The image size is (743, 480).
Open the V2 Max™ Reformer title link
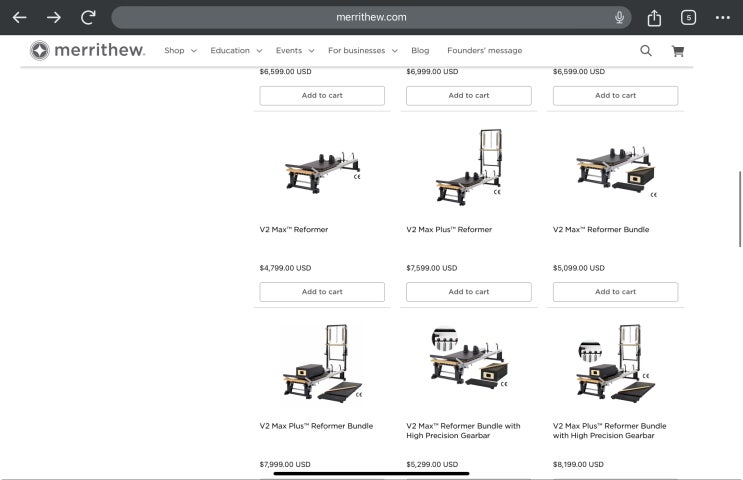[x=294, y=229]
